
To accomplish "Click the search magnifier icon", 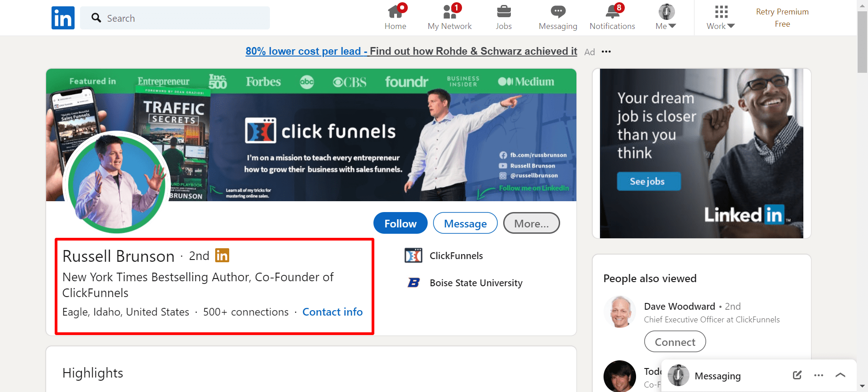I will (96, 18).
